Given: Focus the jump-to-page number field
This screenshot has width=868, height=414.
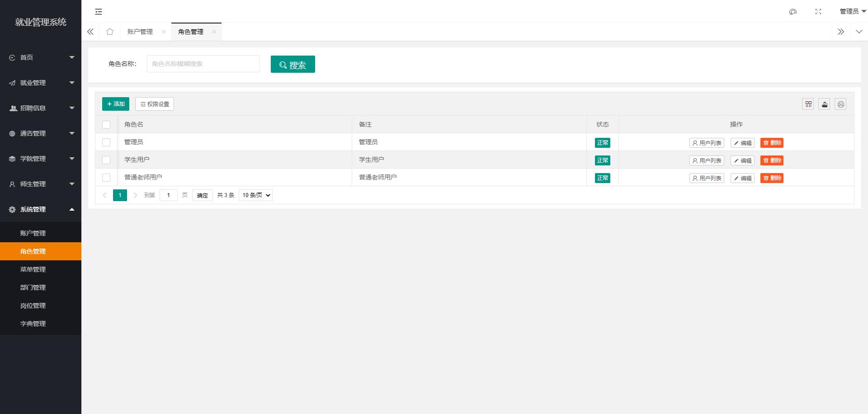Looking at the screenshot, I should (169, 195).
